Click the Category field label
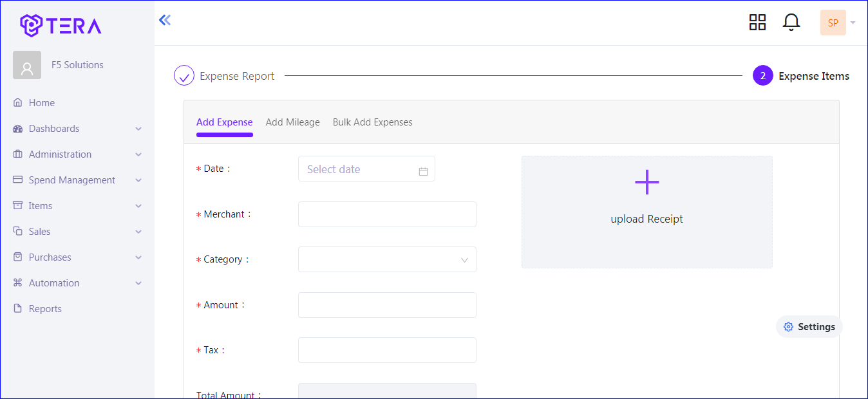Image resolution: width=868 pixels, height=399 pixels. point(223,259)
